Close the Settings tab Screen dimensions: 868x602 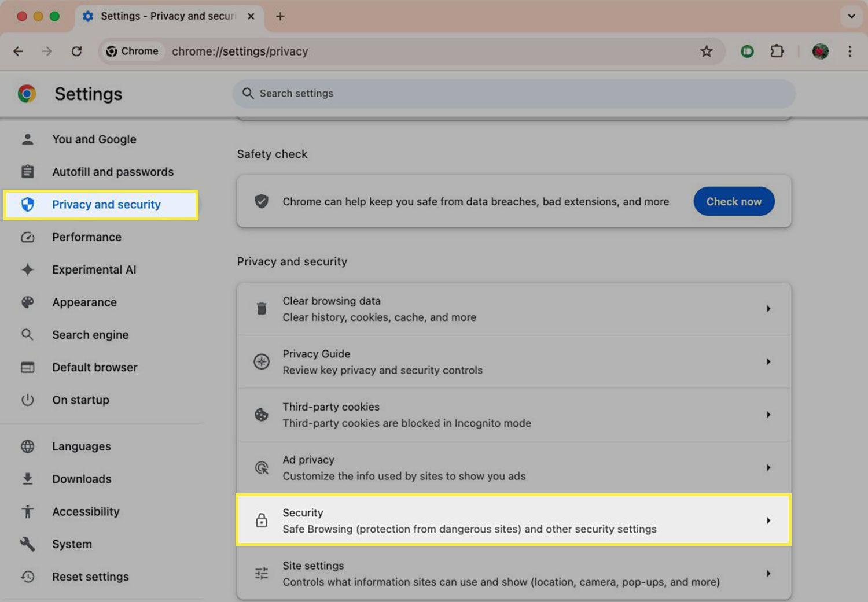click(251, 16)
